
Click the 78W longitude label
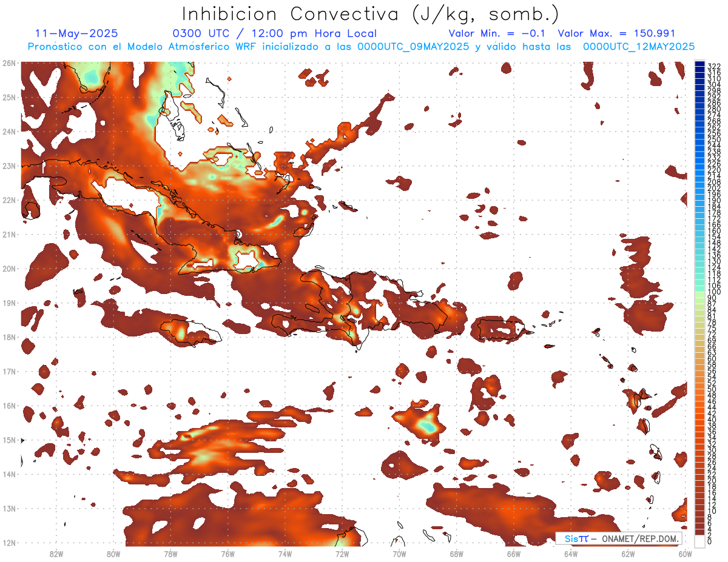click(x=170, y=554)
